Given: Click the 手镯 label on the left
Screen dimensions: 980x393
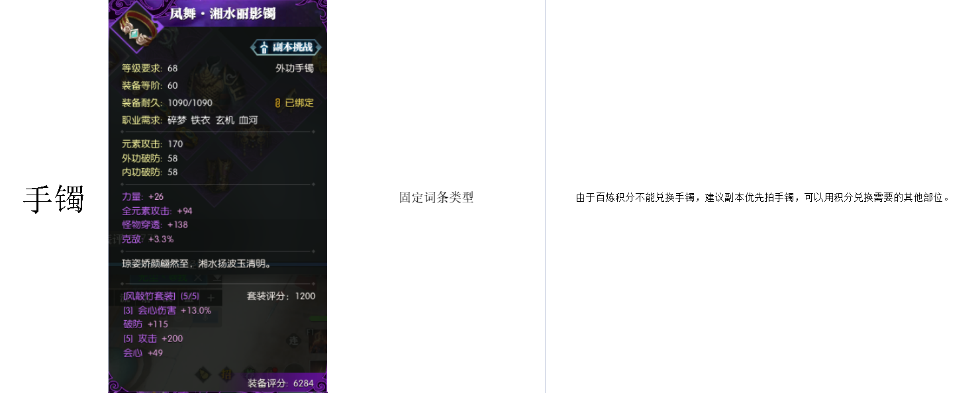Looking at the screenshot, I should (x=55, y=198).
